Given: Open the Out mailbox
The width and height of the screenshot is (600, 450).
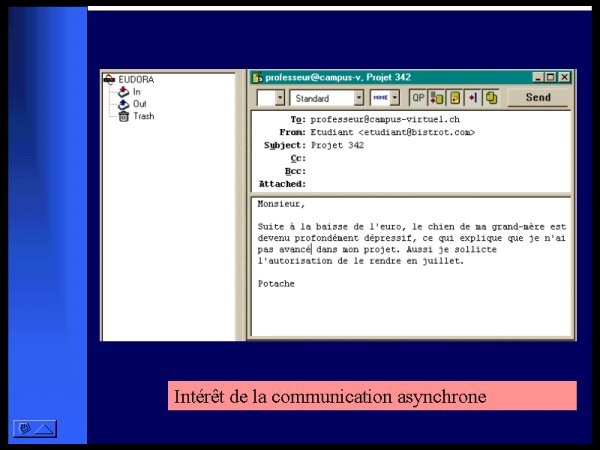Looking at the screenshot, I should [x=140, y=104].
